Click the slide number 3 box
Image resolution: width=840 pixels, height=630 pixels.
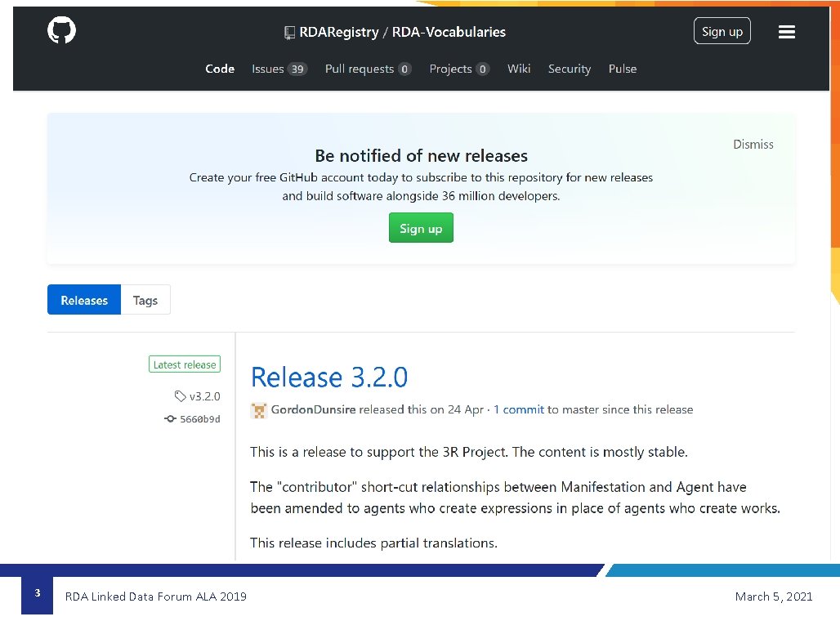[x=37, y=593]
